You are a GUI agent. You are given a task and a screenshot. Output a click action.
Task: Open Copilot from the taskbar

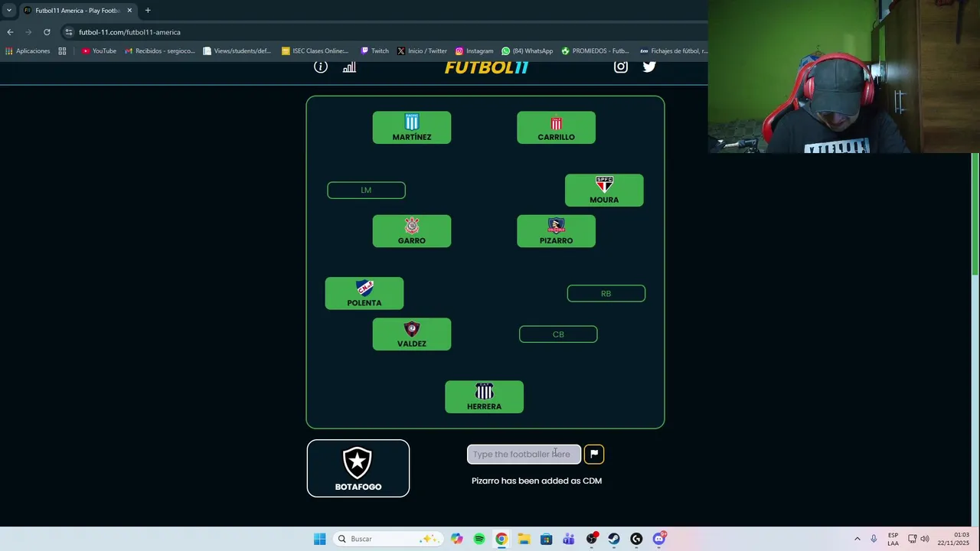click(457, 539)
